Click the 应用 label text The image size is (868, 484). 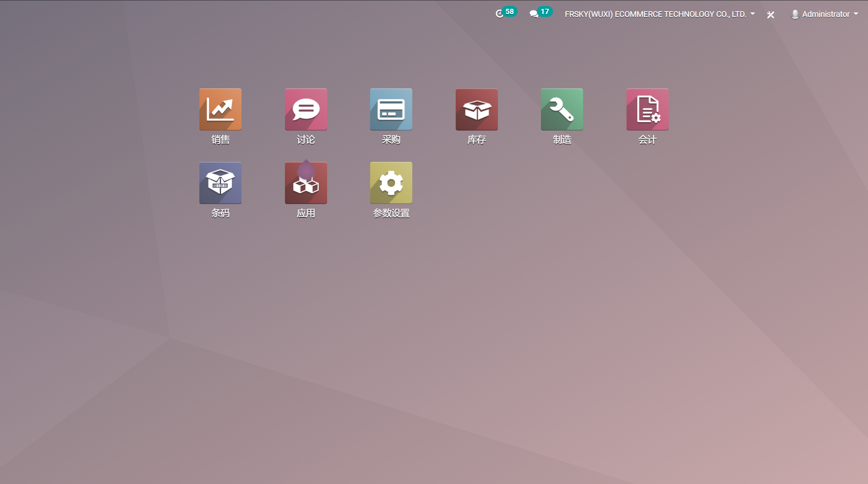(x=306, y=213)
